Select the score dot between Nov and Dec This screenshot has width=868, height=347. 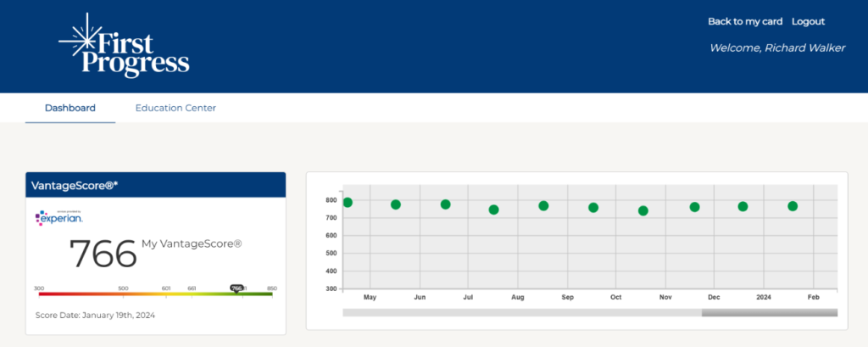pyautogui.click(x=694, y=207)
